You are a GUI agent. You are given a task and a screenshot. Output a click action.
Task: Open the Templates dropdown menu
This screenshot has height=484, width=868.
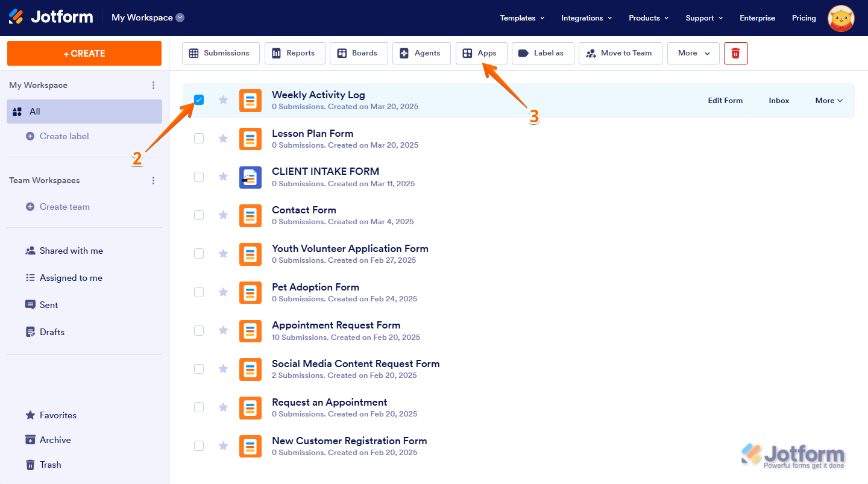(522, 18)
